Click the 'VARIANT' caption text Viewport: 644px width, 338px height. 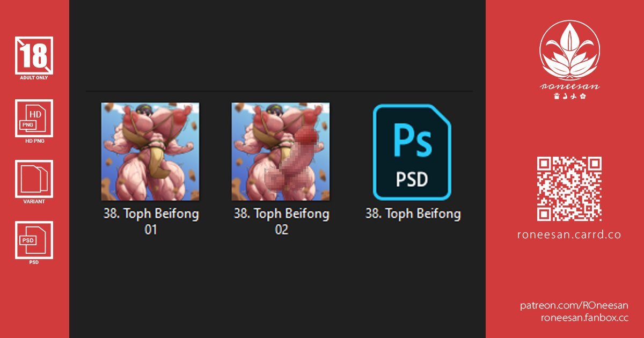click(34, 202)
